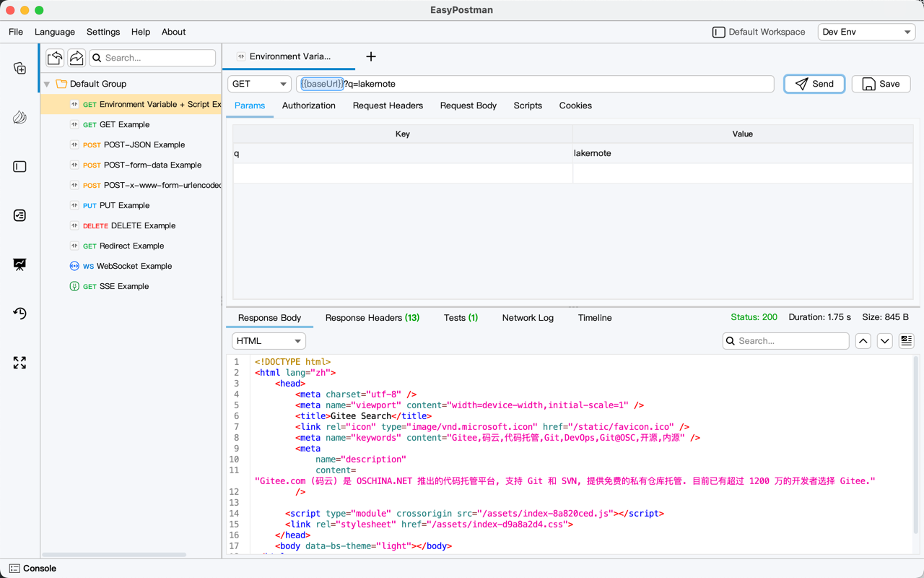Switch to the Response Headers (13) tab
This screenshot has width=924, height=578.
click(372, 318)
